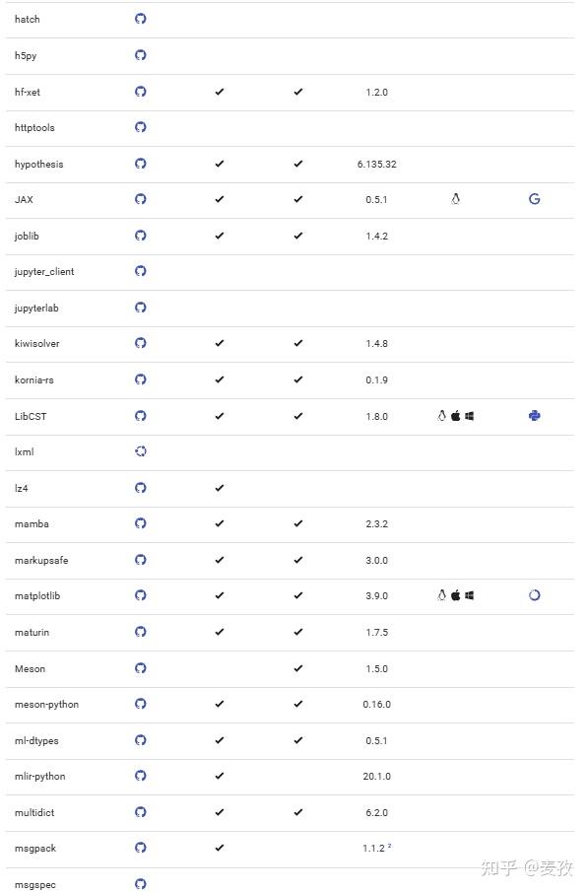Click the first checkmark in the joblib row
Viewport: 588px width, 893px height.
coord(219,236)
